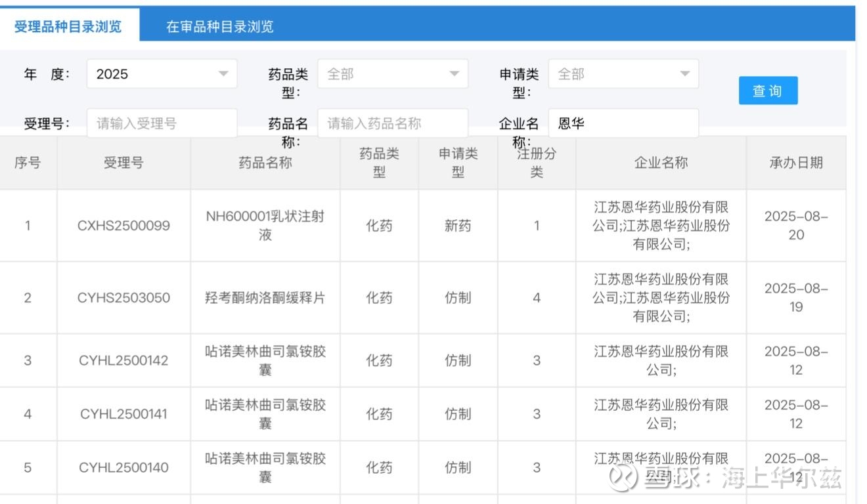Click 江苏恩华药业股份有限公司 in the CYHL2500141 row

point(661,414)
